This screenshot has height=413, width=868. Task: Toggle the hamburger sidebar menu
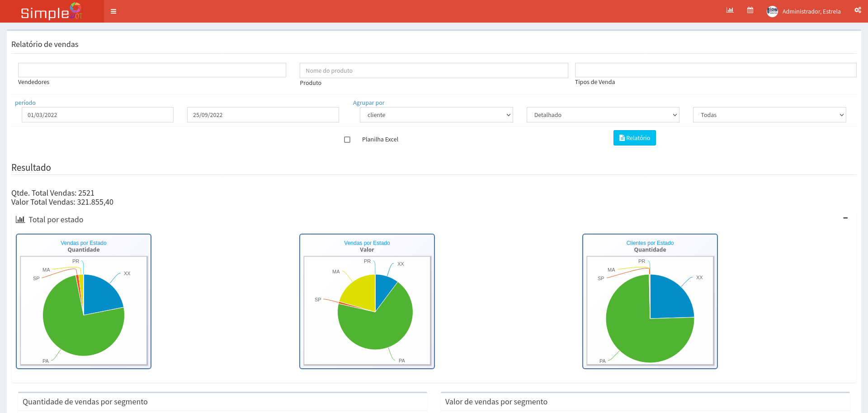(x=113, y=11)
